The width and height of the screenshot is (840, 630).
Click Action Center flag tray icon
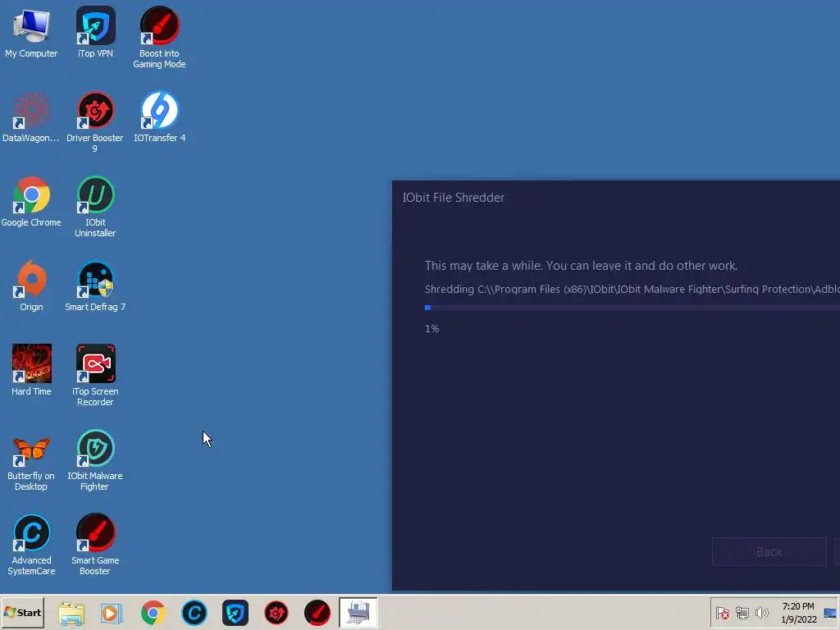point(722,613)
